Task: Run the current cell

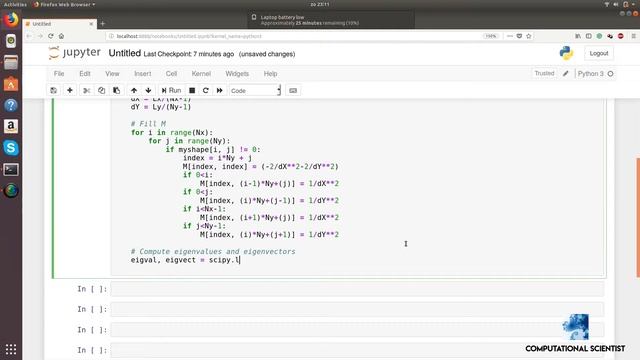Action: tap(171, 90)
